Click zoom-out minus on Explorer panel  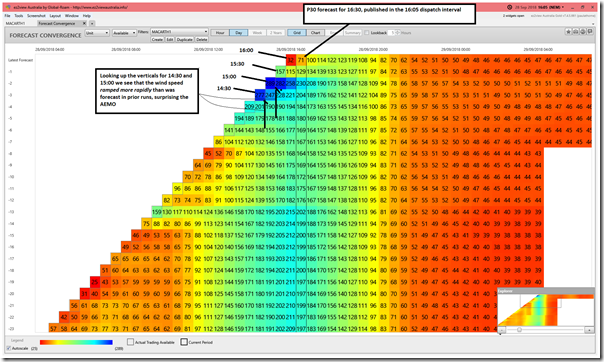coord(502,330)
